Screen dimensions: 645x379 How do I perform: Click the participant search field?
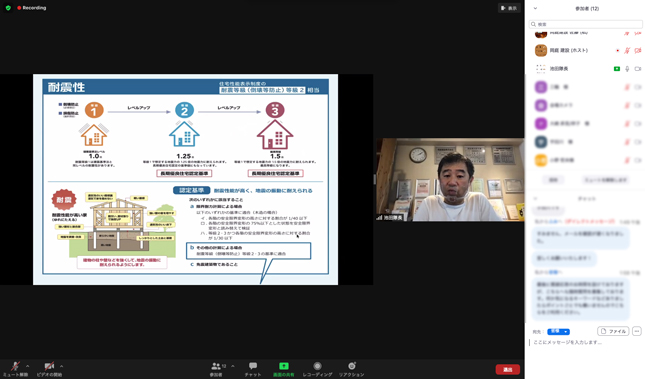pyautogui.click(x=586, y=24)
